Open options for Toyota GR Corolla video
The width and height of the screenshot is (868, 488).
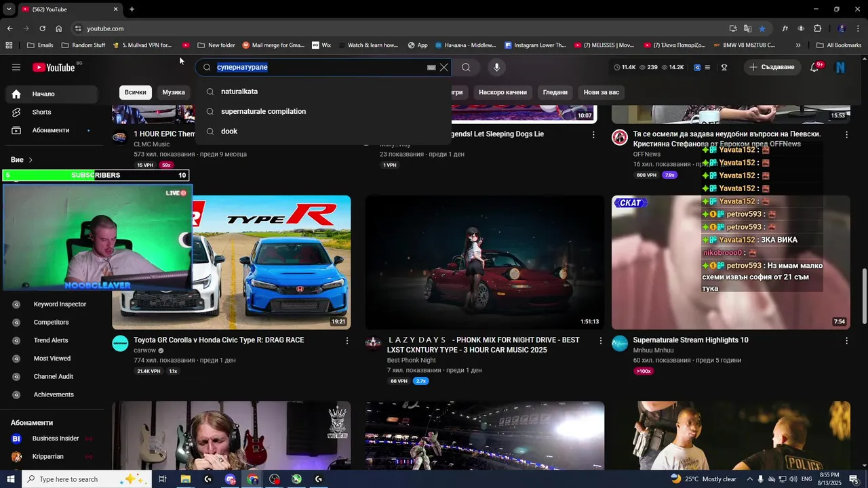pyautogui.click(x=347, y=341)
